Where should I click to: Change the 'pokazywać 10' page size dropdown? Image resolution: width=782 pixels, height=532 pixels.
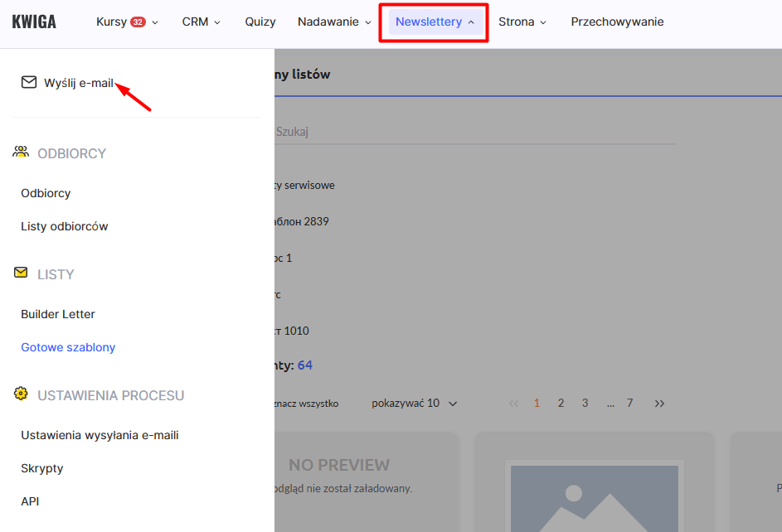(x=415, y=404)
